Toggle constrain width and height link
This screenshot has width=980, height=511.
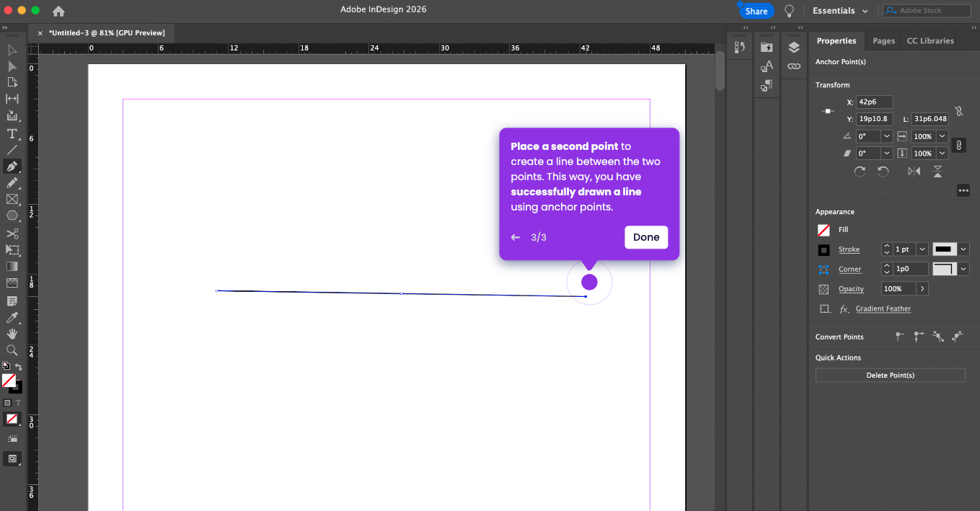point(958,112)
